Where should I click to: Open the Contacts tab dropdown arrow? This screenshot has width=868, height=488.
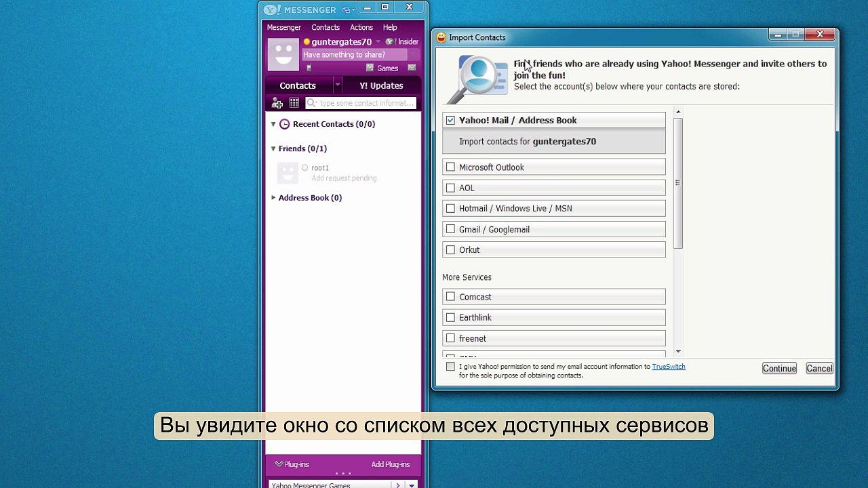(337, 85)
